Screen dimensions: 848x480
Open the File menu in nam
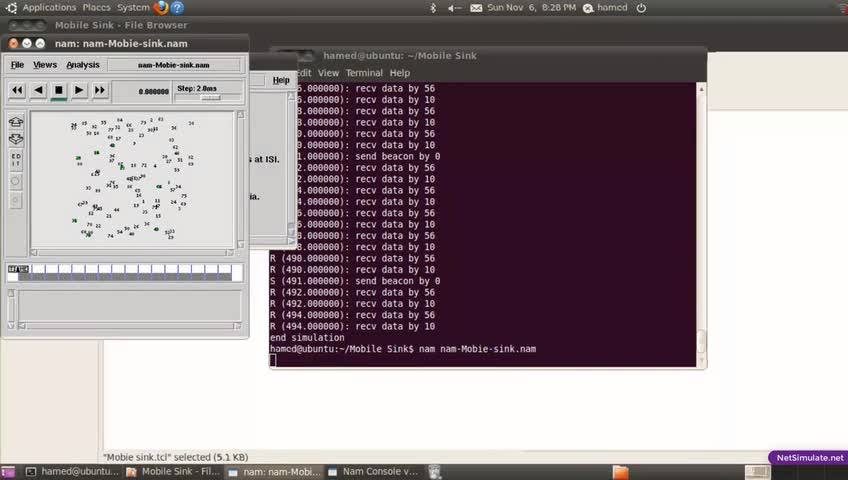[x=17, y=65]
